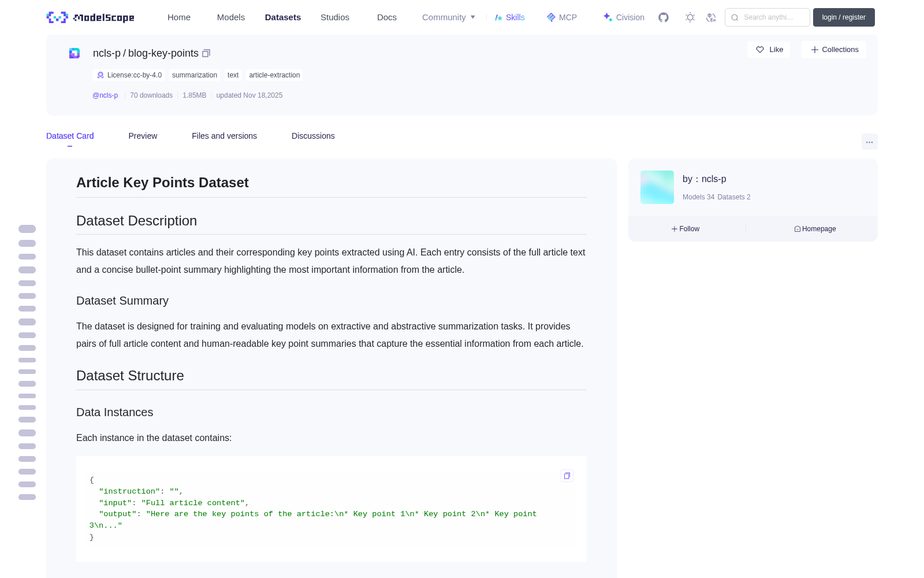Copy the JSON code block
Image resolution: width=924 pixels, height=578 pixels.
(x=567, y=476)
